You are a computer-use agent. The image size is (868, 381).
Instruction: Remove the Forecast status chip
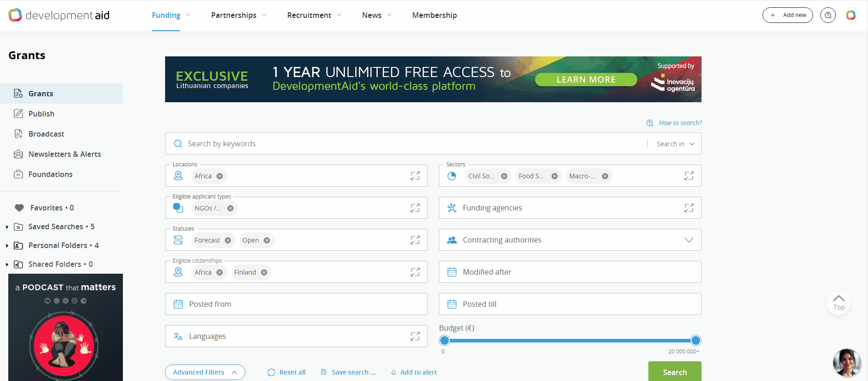(228, 240)
